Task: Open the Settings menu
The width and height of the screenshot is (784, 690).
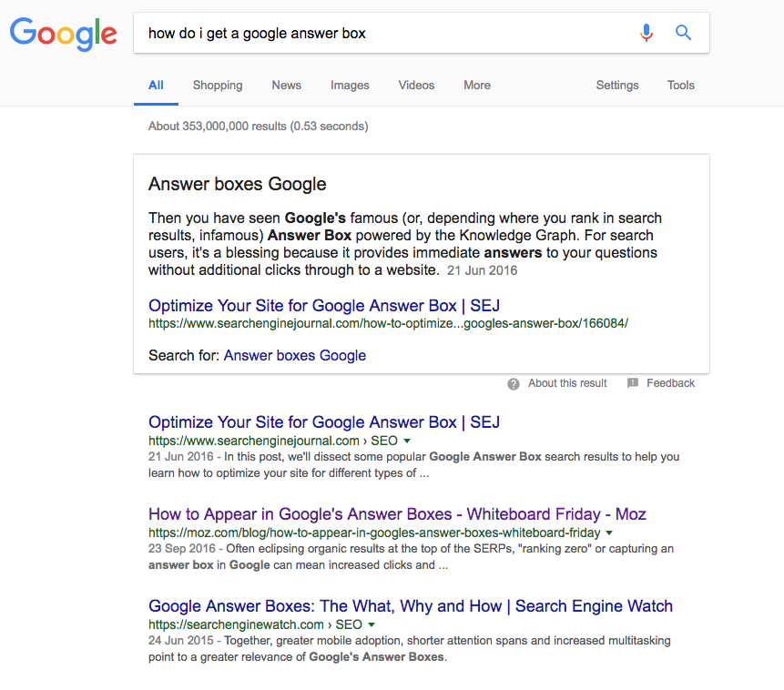Action: point(617,86)
